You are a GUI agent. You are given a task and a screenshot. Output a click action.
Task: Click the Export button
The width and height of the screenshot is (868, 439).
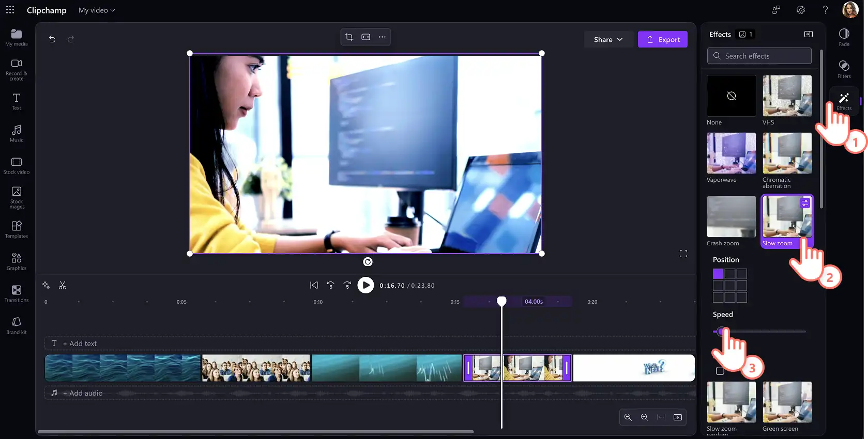coord(663,39)
